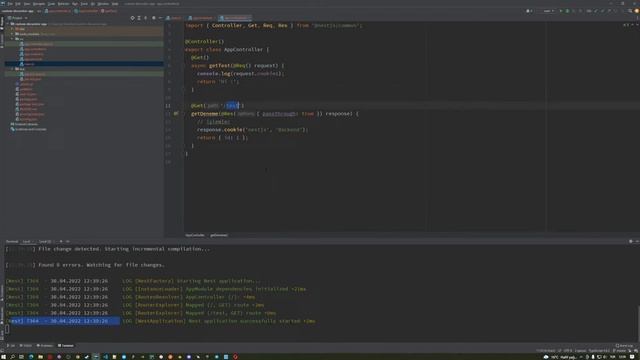640x360 pixels.
Task: Open the TODO tool window button
Action: point(26,346)
